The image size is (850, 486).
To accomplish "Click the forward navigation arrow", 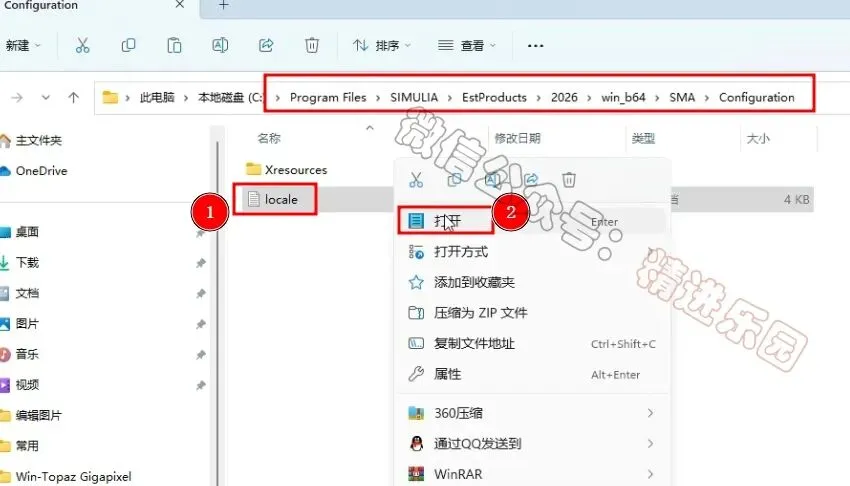I will pyautogui.click(x=17, y=98).
